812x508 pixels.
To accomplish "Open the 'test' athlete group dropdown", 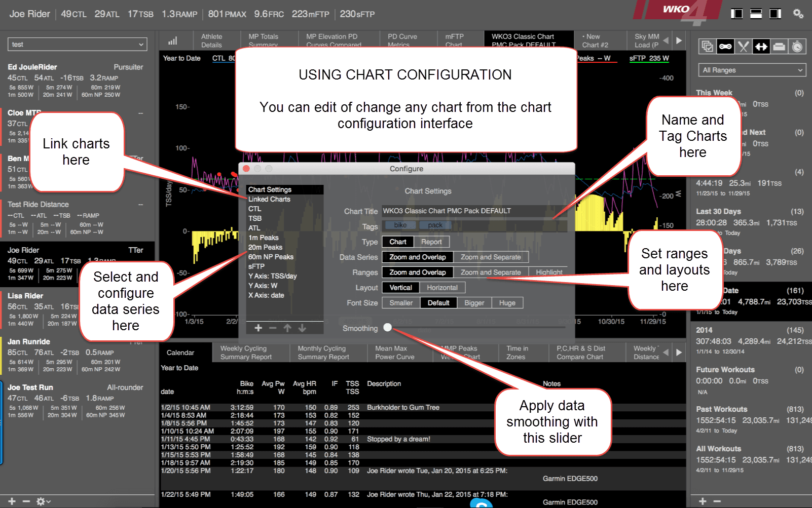I will [78, 45].
